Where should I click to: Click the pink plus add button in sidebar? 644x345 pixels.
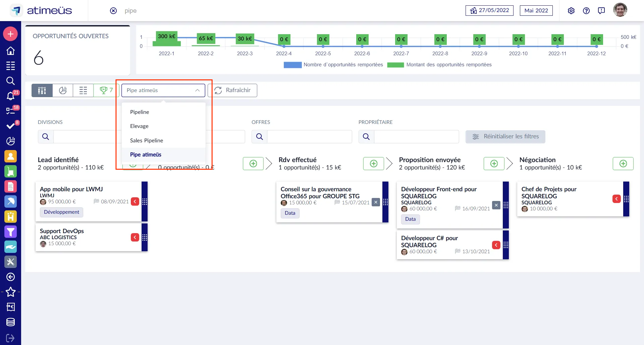coord(10,34)
